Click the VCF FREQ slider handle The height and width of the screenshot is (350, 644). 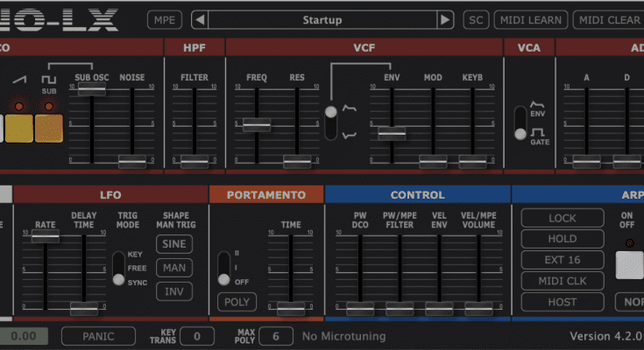[256, 125]
